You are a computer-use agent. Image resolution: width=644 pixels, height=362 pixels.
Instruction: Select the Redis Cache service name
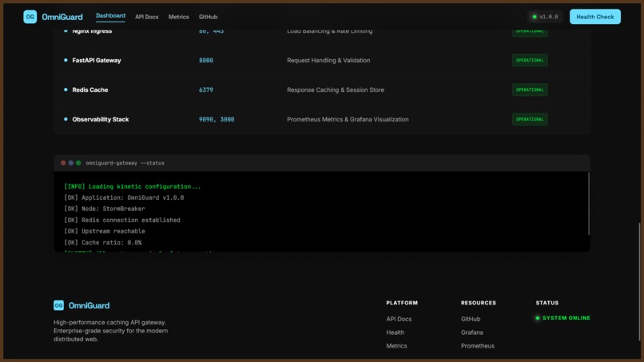(x=90, y=90)
